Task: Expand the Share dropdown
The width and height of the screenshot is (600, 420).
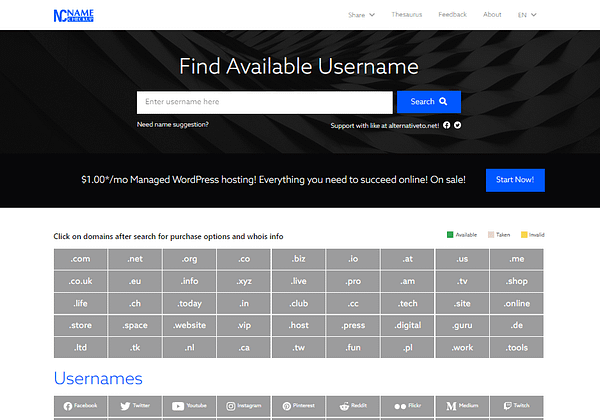Action: coord(361,15)
